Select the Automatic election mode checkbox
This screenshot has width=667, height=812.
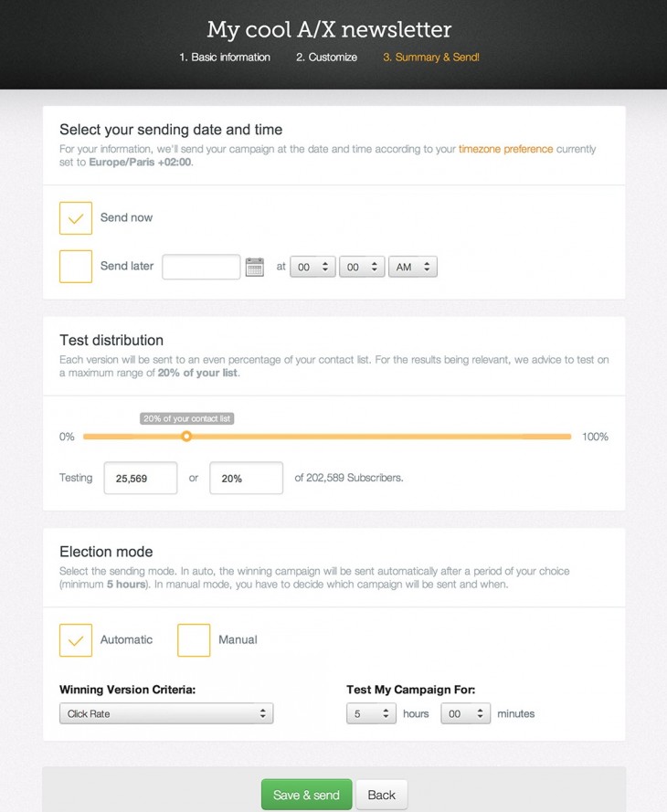76,640
